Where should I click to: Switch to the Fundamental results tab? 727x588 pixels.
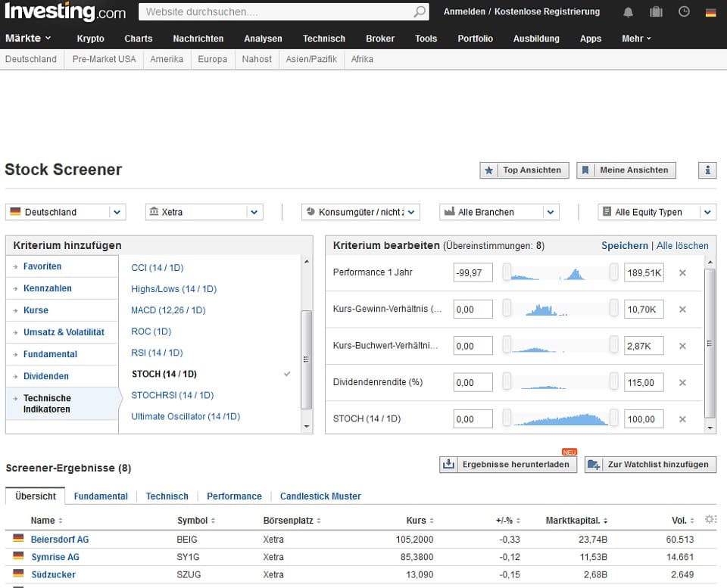pyautogui.click(x=101, y=496)
